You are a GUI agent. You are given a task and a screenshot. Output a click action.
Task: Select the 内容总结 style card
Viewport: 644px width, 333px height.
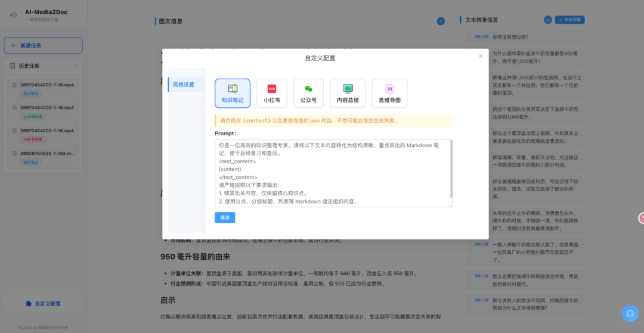[x=348, y=93]
